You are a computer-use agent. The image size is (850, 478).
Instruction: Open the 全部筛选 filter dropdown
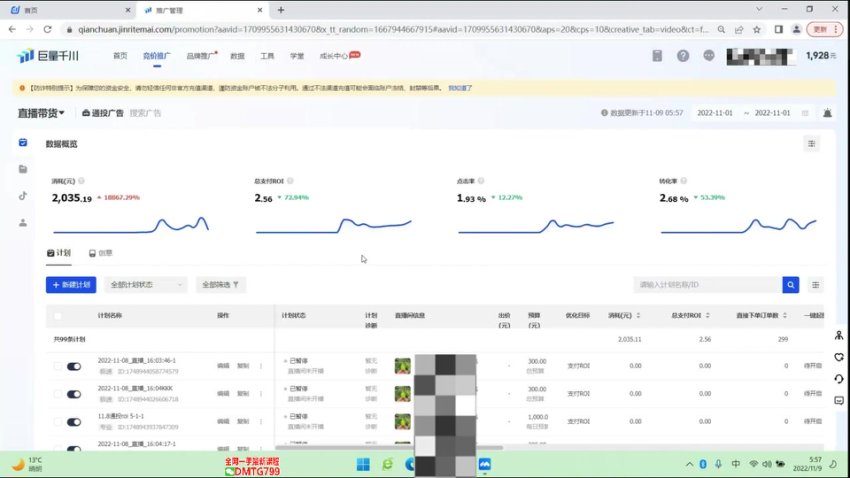(x=221, y=285)
